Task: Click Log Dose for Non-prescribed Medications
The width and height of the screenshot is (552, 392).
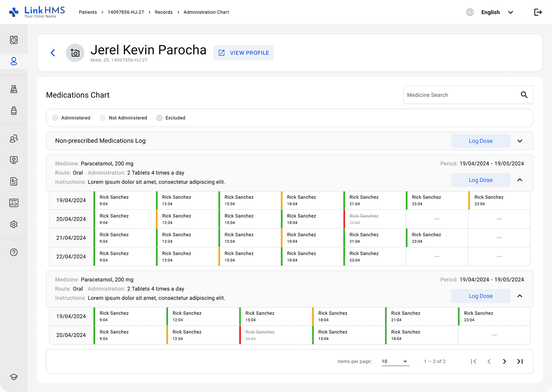Action: point(480,141)
